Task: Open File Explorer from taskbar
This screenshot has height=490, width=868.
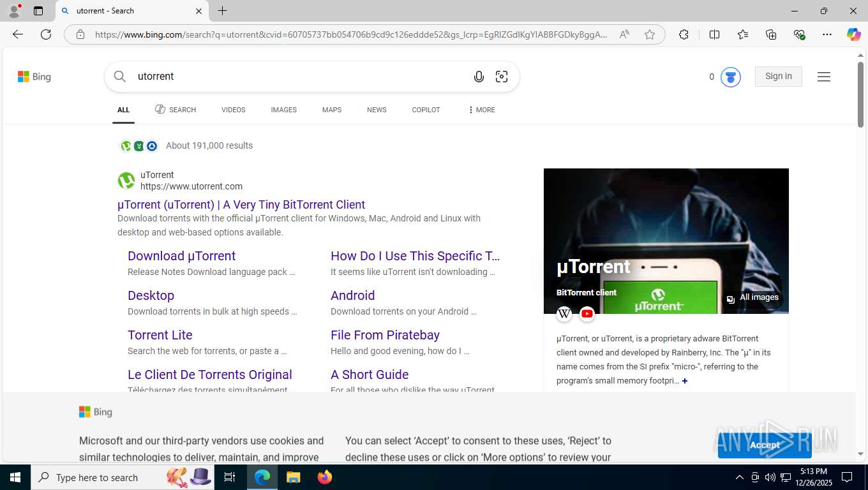Action: point(293,477)
